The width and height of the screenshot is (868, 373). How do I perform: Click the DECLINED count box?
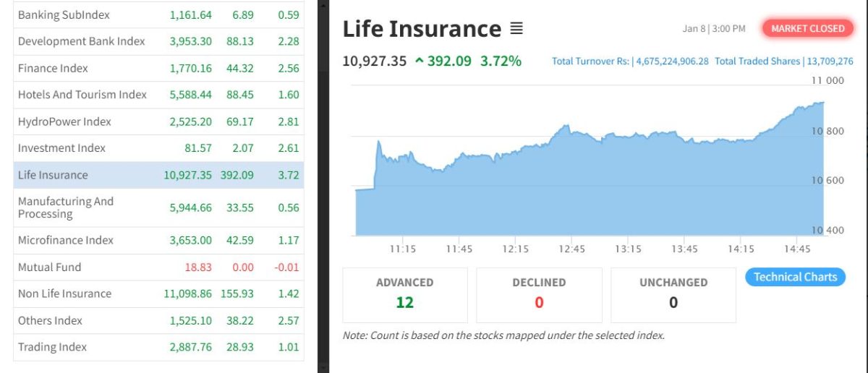539,295
